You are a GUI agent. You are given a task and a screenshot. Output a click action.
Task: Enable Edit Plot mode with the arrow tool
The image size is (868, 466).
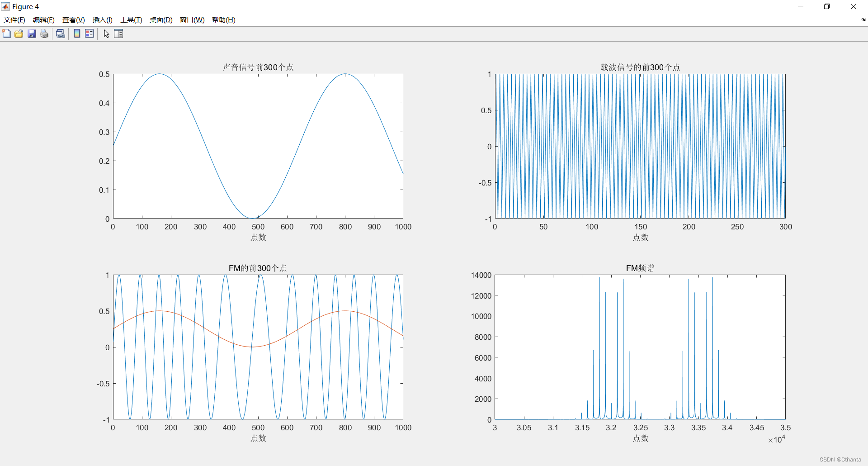pyautogui.click(x=106, y=33)
